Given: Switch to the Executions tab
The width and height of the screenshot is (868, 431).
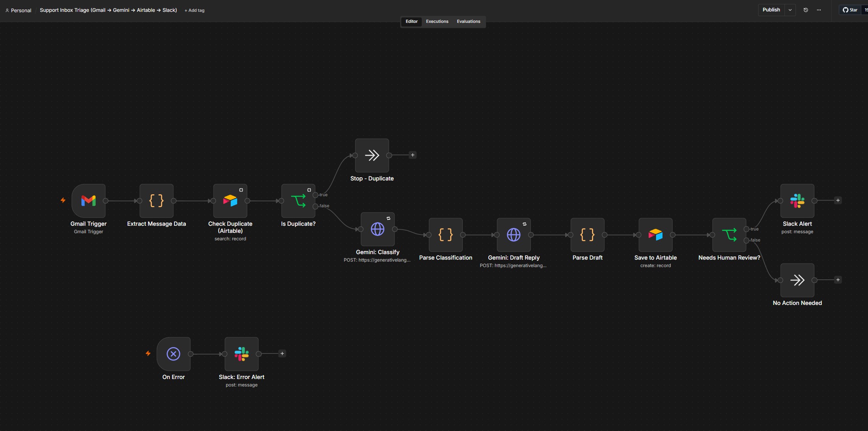Looking at the screenshot, I should pos(437,21).
